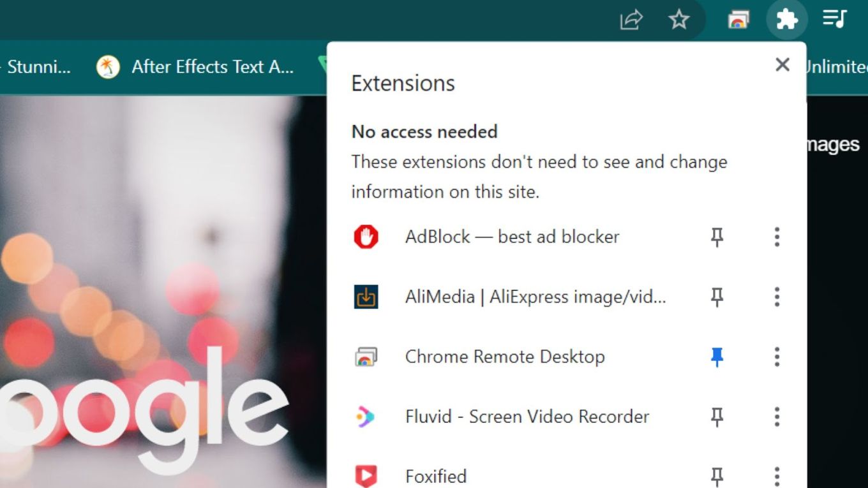Click the Foxified extension icon

(x=366, y=476)
